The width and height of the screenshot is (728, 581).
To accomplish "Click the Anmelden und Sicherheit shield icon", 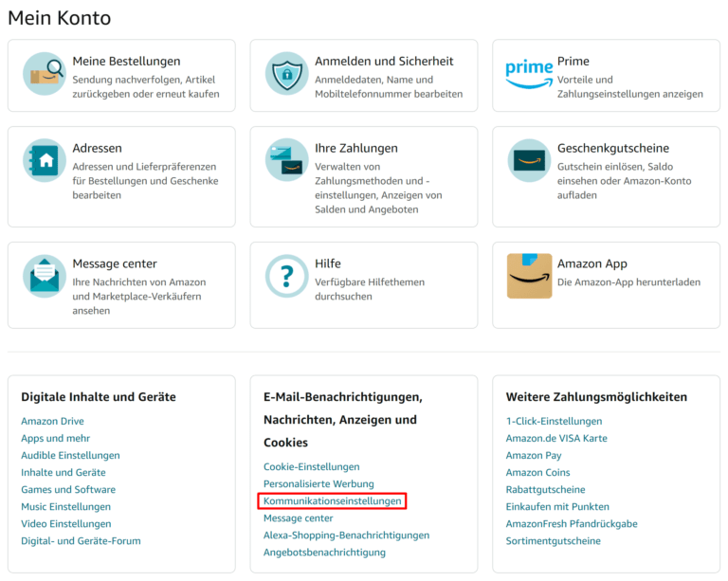I will 286,74.
